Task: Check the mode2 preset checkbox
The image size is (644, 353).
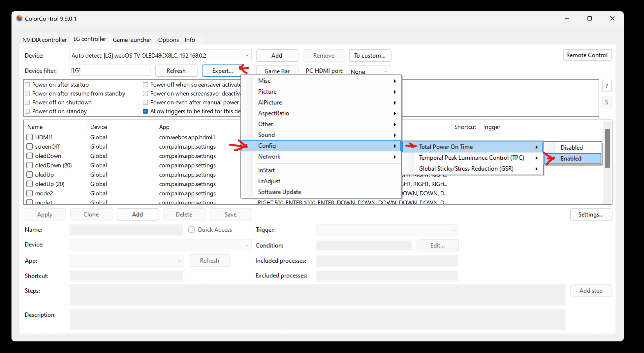Action: (x=30, y=193)
